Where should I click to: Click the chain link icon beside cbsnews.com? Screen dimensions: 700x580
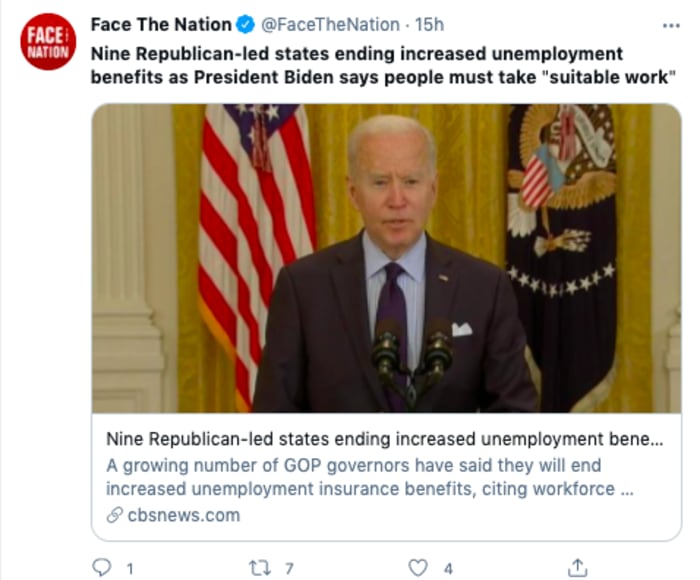tap(114, 515)
